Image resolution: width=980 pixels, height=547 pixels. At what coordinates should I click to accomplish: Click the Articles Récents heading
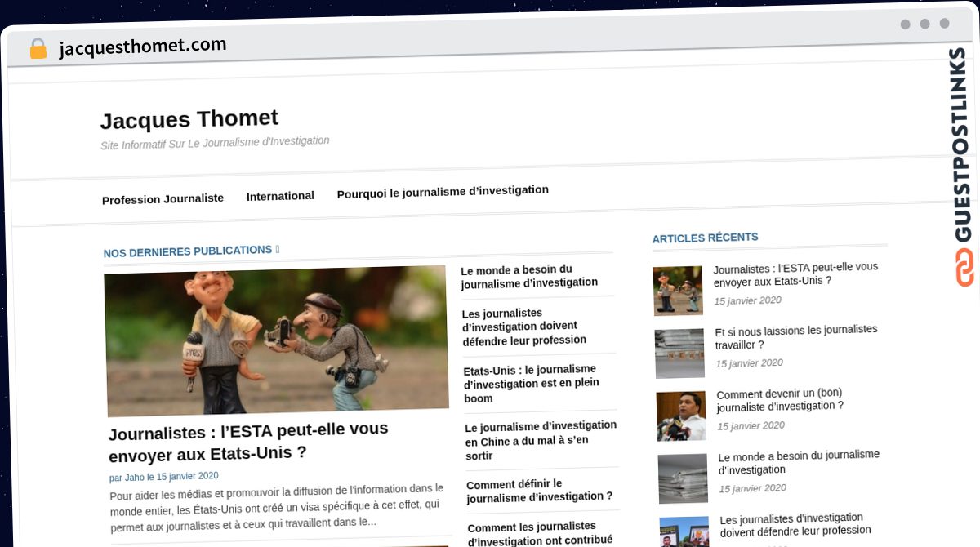tap(705, 238)
